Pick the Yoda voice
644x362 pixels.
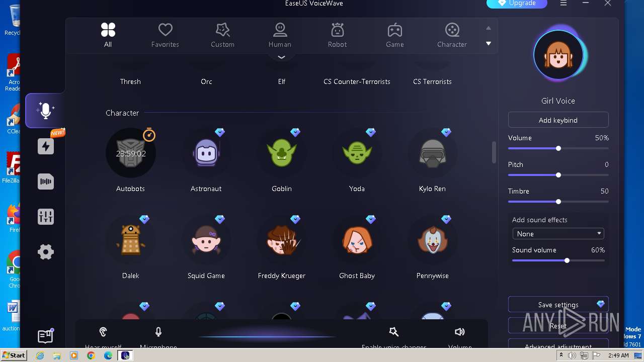(357, 153)
